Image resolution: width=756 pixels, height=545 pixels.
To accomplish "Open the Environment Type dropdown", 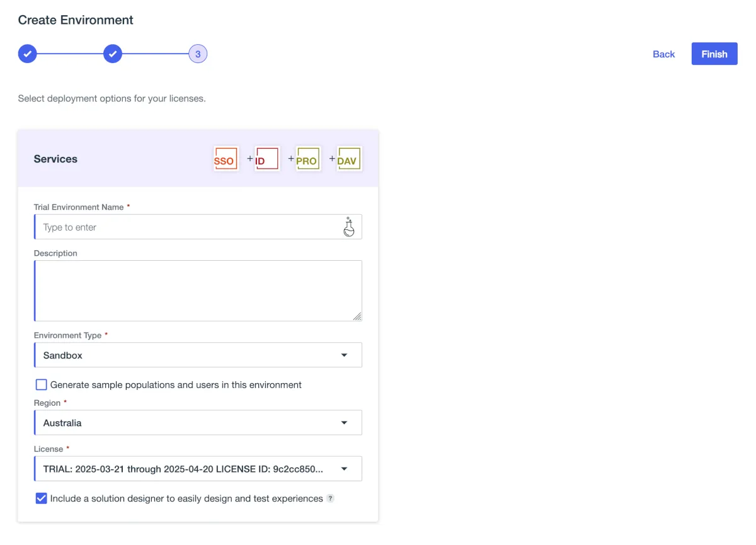I will 198,355.
